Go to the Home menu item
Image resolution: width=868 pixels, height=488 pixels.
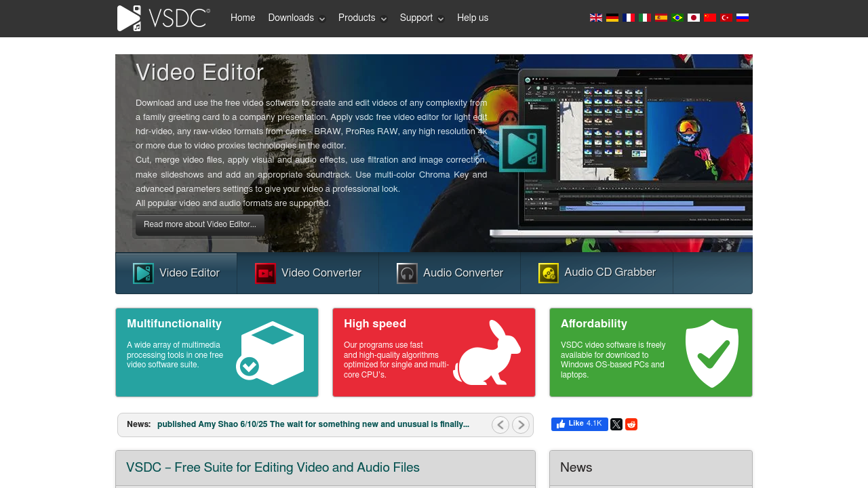click(x=243, y=18)
